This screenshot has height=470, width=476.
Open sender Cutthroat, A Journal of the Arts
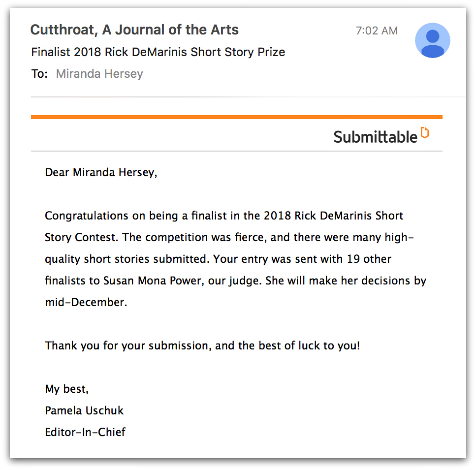[x=134, y=30]
